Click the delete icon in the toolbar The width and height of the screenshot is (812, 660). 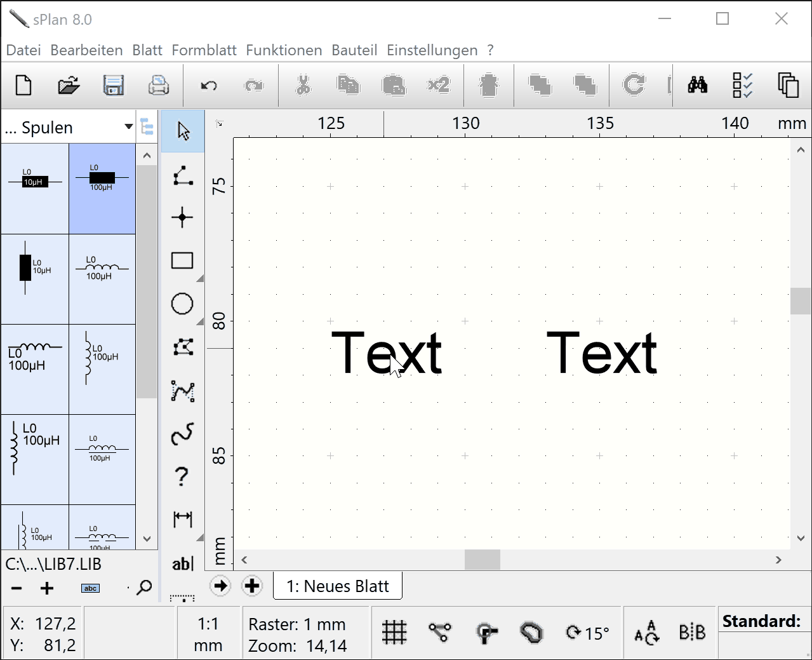(x=489, y=85)
